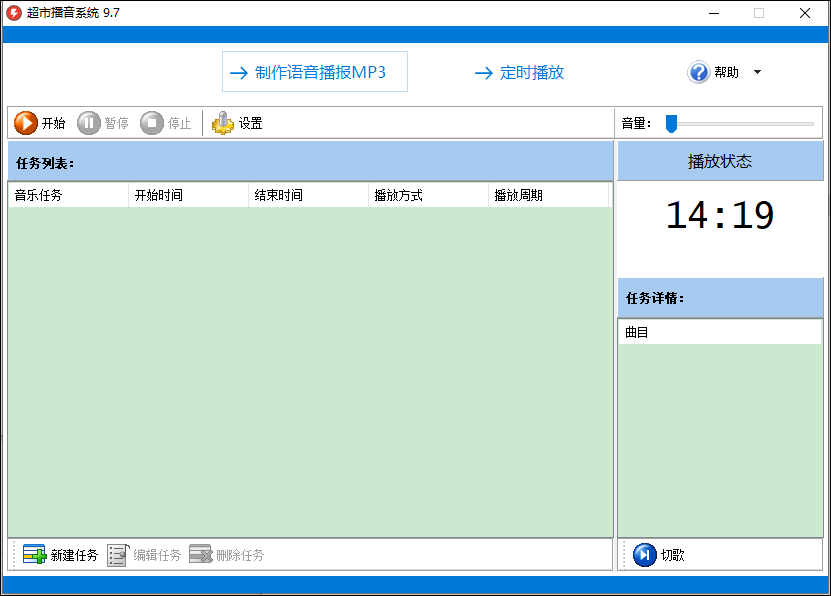Click the 播放状态 status header
The width and height of the screenshot is (831, 596).
click(720, 163)
